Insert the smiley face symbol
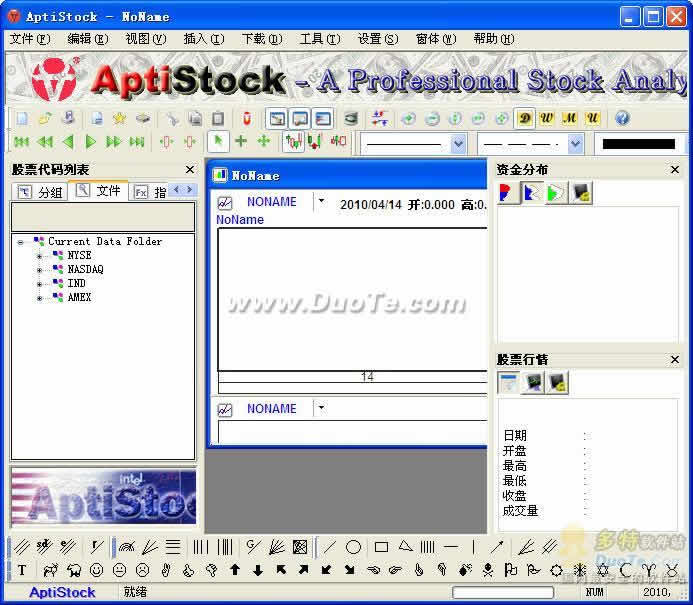Image resolution: width=693 pixels, height=605 pixels. pyautogui.click(x=96, y=570)
